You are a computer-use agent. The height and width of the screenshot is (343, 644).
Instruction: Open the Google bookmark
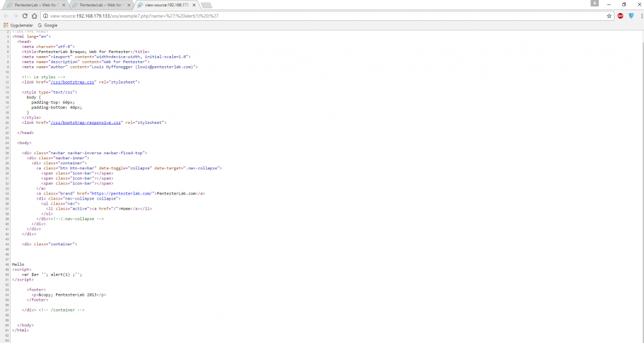(47, 25)
